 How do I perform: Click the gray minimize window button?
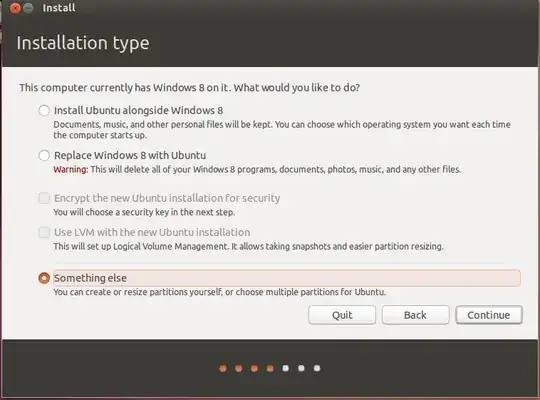(x=28, y=8)
